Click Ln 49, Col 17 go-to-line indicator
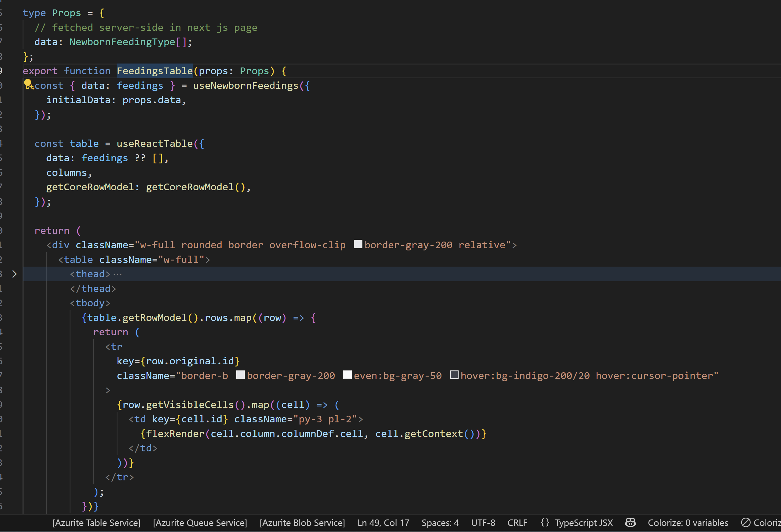The image size is (781, 532). click(383, 523)
